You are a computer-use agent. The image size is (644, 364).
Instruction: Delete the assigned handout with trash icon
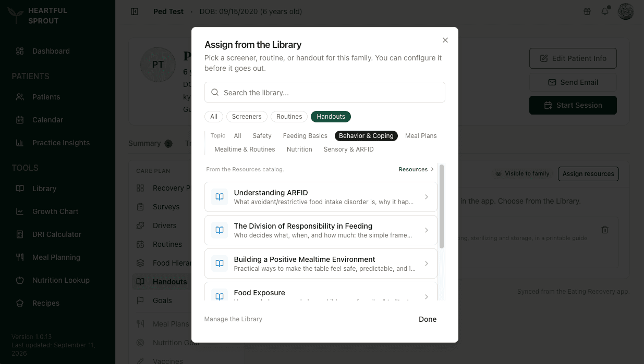point(605,230)
